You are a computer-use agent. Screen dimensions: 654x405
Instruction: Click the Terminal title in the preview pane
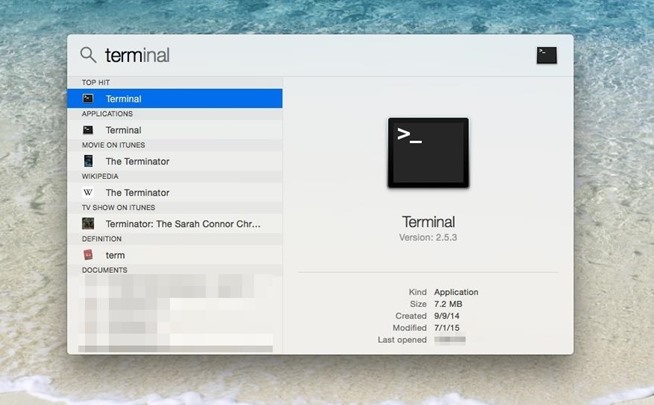[x=428, y=222]
